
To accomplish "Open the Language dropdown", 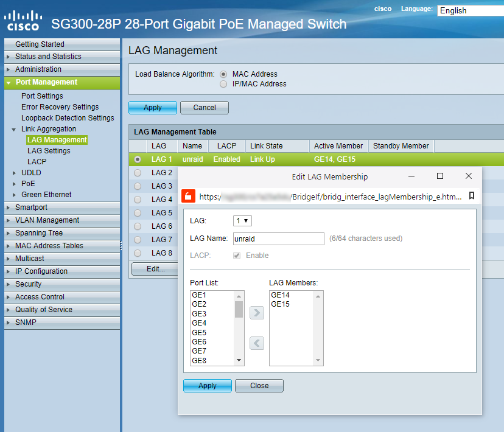I will pyautogui.click(x=471, y=10).
